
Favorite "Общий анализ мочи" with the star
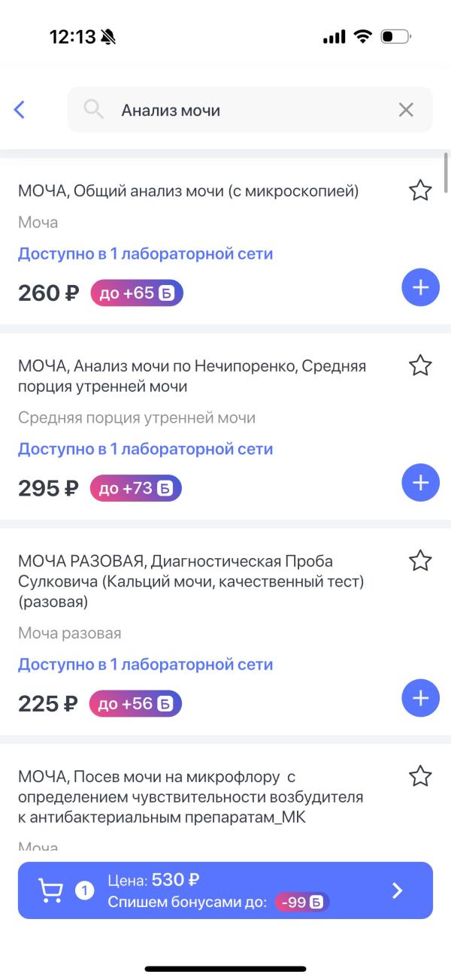(420, 190)
